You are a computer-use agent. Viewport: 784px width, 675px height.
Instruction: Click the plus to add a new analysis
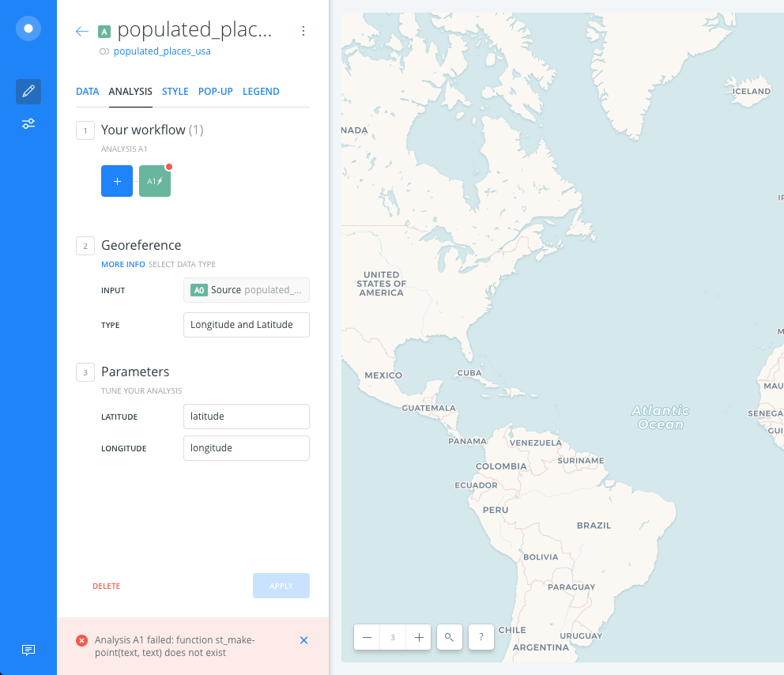coord(116,181)
